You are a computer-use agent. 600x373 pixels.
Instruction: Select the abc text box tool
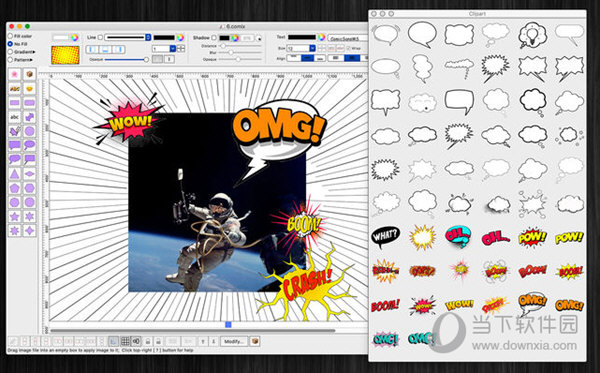pos(15,117)
